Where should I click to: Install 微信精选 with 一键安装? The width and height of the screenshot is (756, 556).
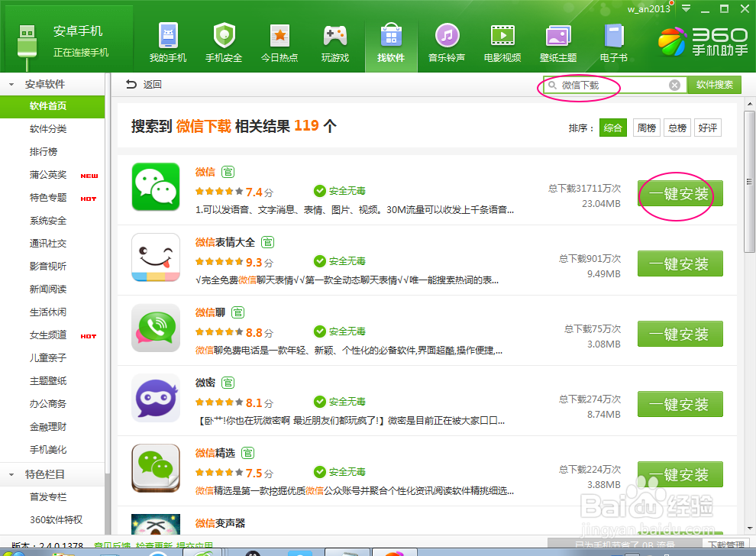tap(680, 474)
